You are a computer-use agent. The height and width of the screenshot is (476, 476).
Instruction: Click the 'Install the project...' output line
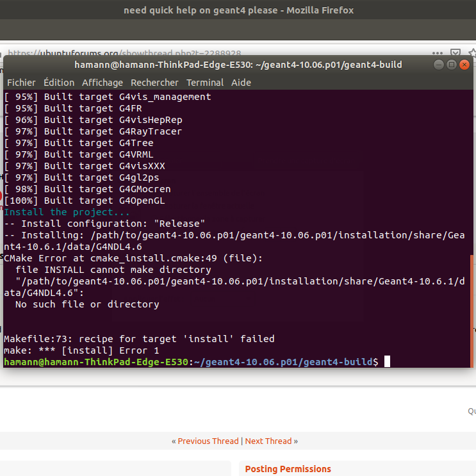coord(67,212)
